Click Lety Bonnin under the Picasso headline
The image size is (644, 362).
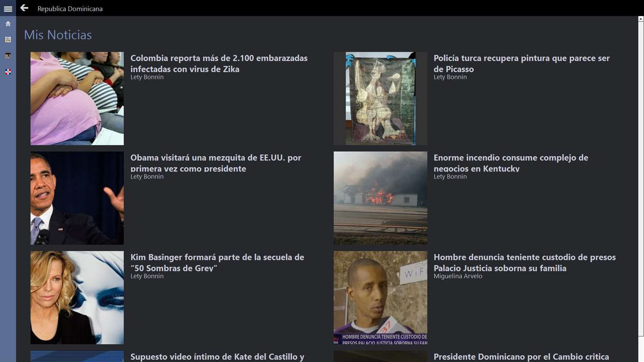coord(450,77)
